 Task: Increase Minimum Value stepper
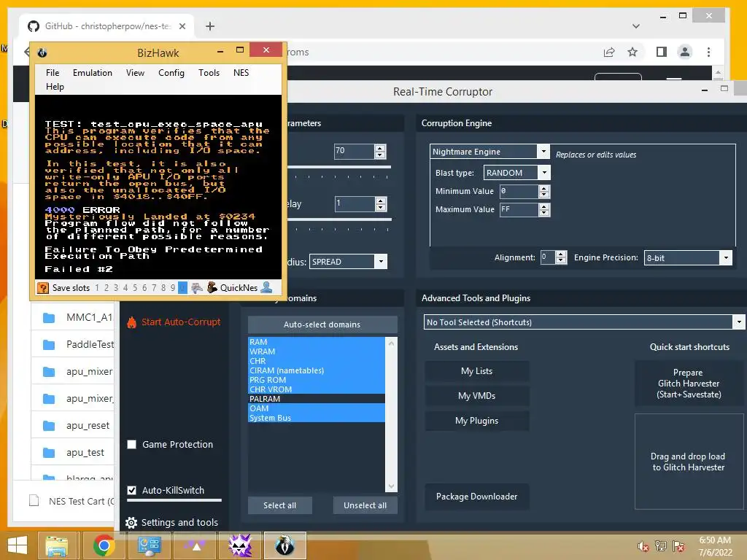544,188
